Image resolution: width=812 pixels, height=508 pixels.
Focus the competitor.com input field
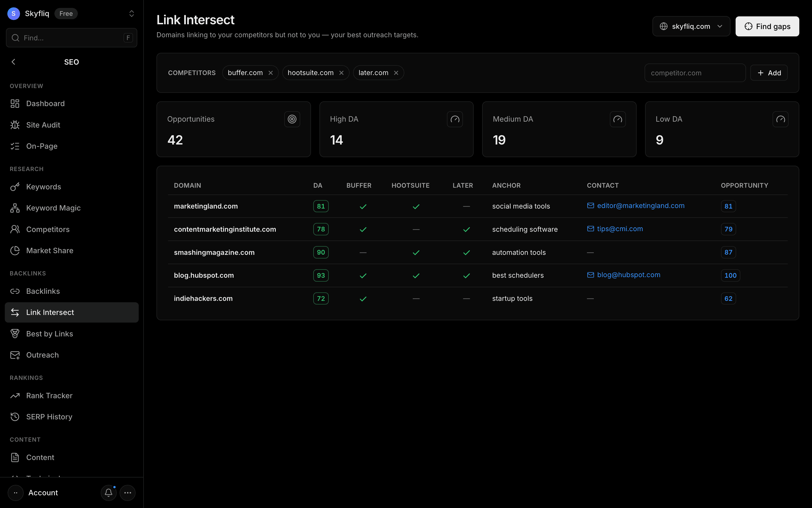pos(695,73)
